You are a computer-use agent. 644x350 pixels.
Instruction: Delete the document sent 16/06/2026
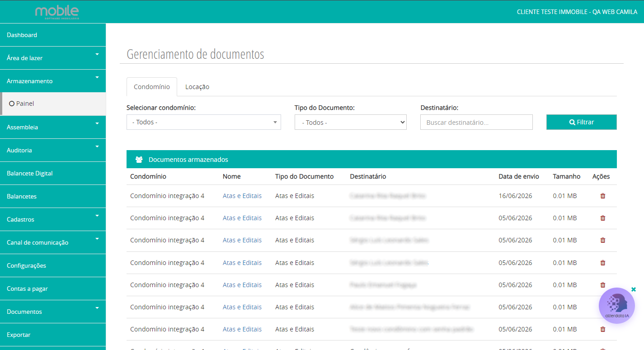[x=602, y=196]
